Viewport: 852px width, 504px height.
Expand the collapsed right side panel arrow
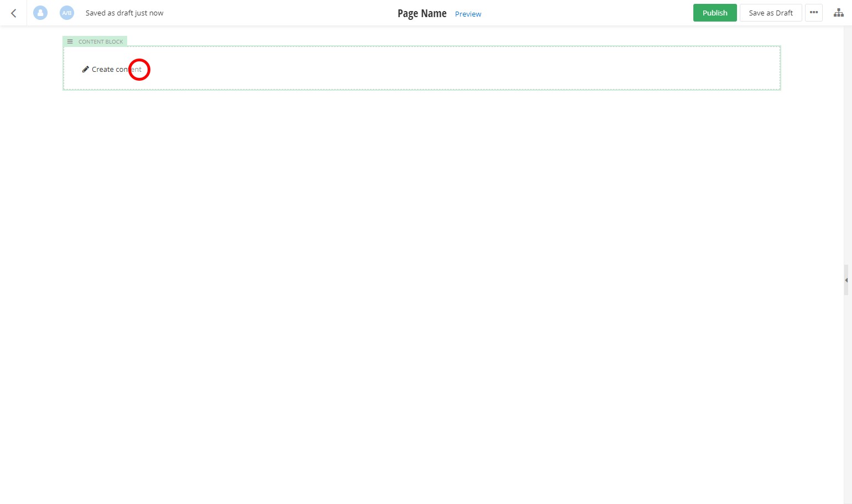pos(846,280)
